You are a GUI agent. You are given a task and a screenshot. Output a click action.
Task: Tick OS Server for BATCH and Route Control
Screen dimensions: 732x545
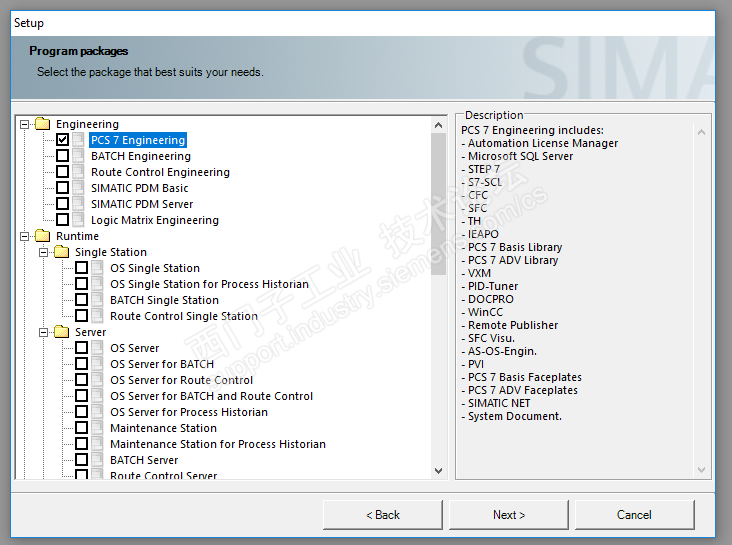pos(82,396)
